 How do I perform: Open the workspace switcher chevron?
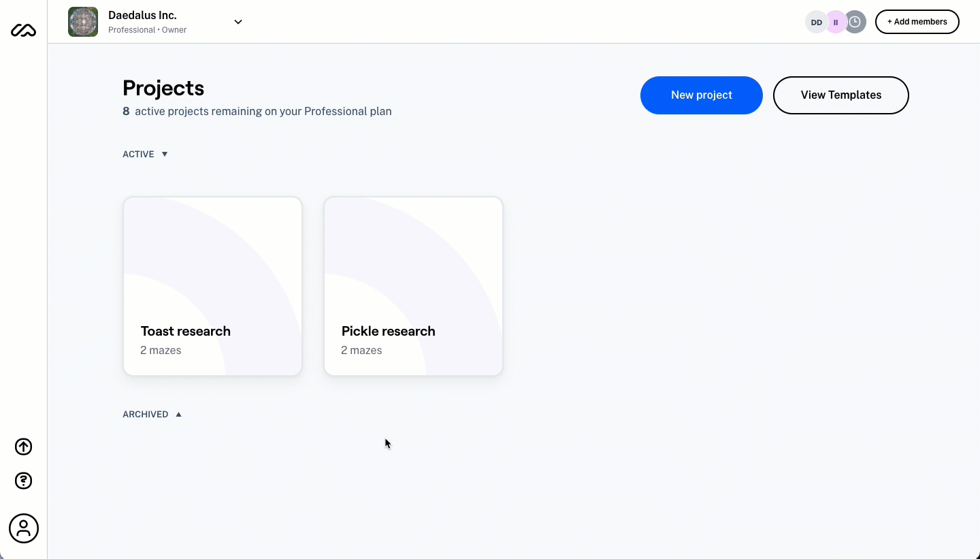click(238, 22)
